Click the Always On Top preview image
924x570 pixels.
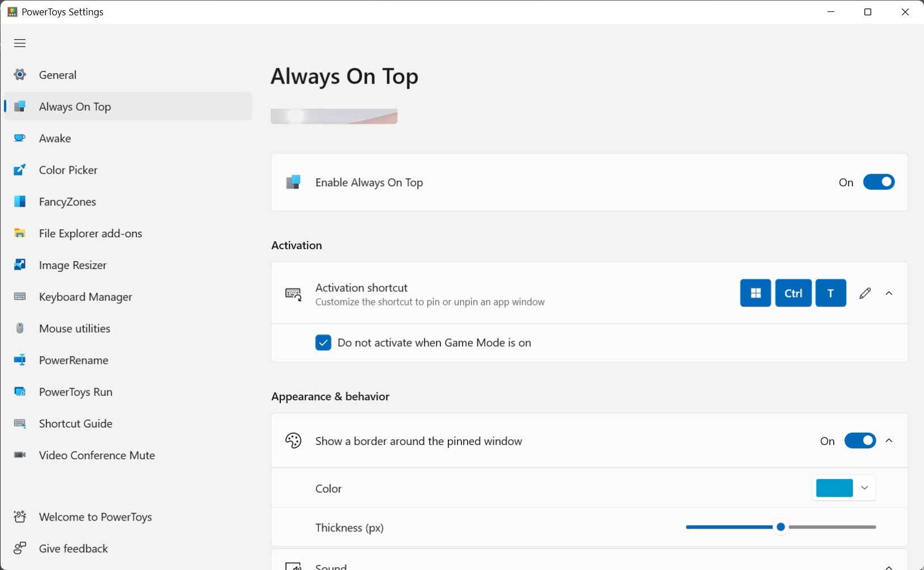click(334, 116)
